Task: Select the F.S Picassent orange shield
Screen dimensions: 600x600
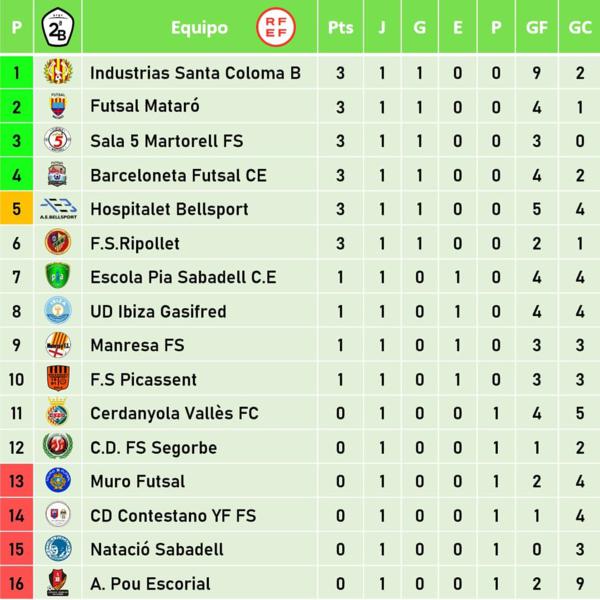Action: pos(58,378)
